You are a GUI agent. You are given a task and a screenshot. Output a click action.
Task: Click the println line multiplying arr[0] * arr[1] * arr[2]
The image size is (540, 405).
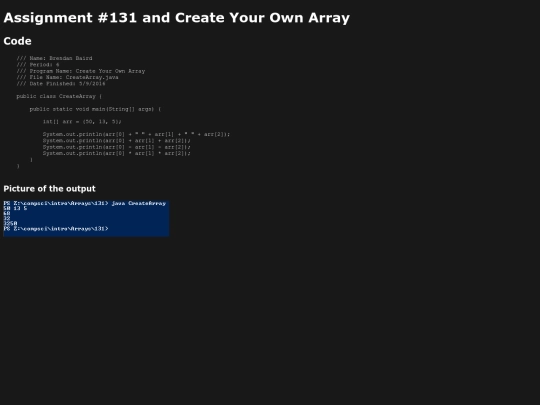coord(117,153)
